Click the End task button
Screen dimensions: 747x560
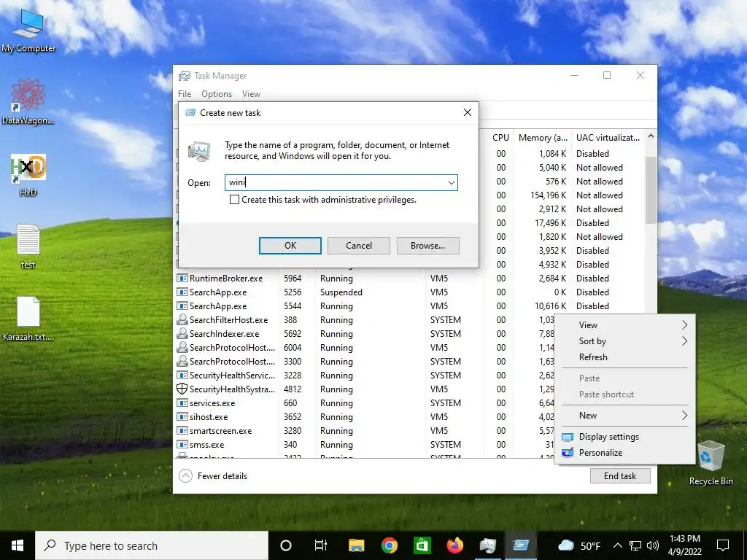point(620,475)
